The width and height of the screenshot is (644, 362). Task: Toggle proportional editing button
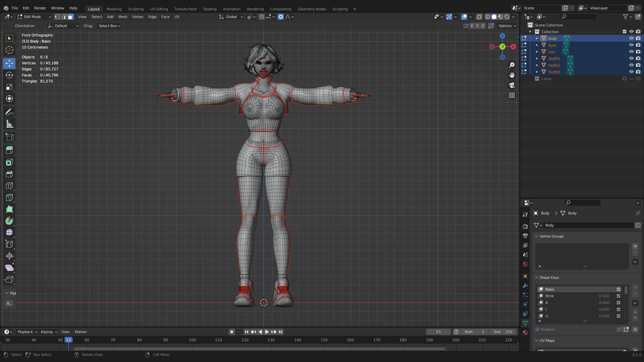[281, 17]
